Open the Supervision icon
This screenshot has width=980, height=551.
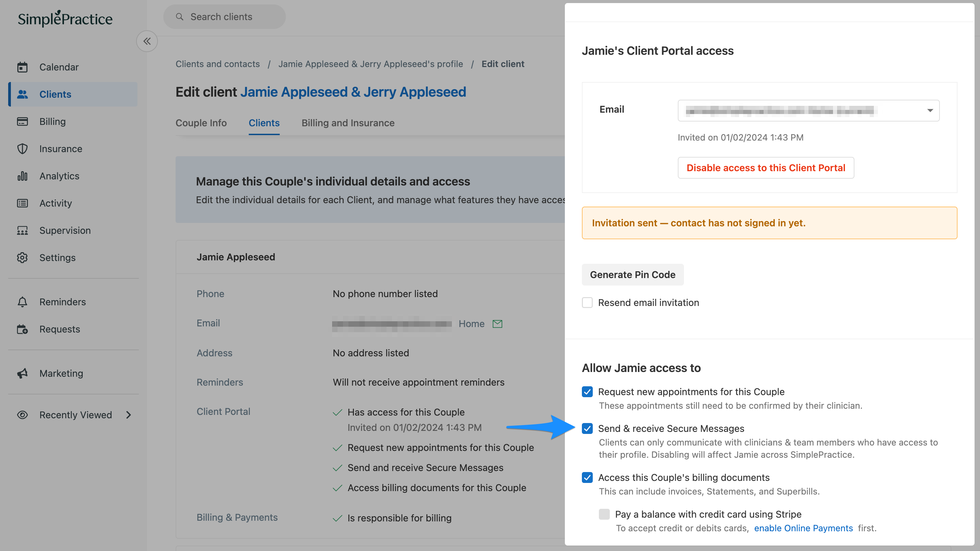22,231
